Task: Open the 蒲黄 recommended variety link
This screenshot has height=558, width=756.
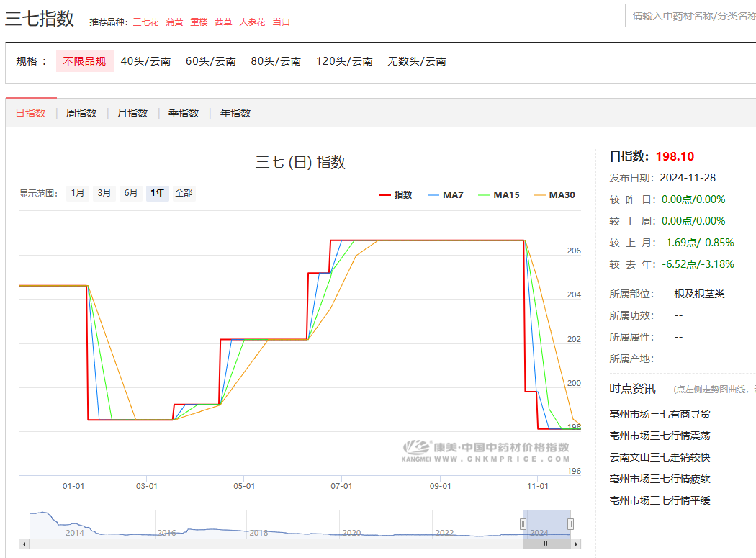Action: [x=174, y=22]
